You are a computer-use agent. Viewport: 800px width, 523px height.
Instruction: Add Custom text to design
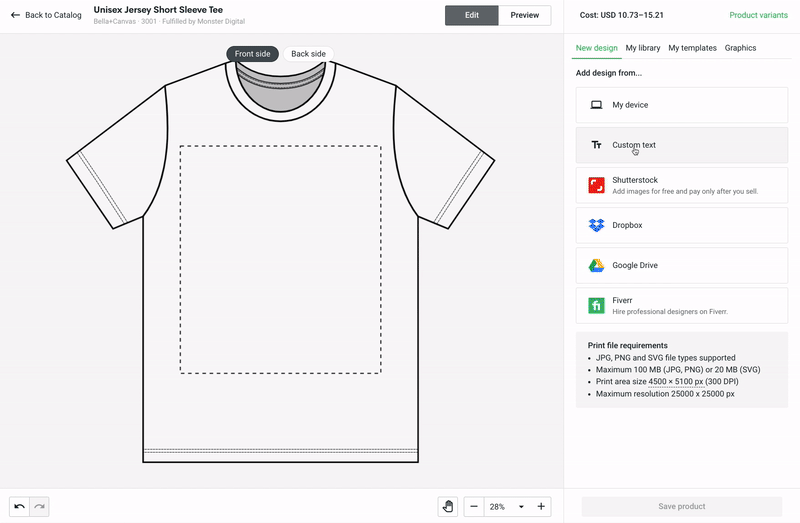pyautogui.click(x=682, y=145)
